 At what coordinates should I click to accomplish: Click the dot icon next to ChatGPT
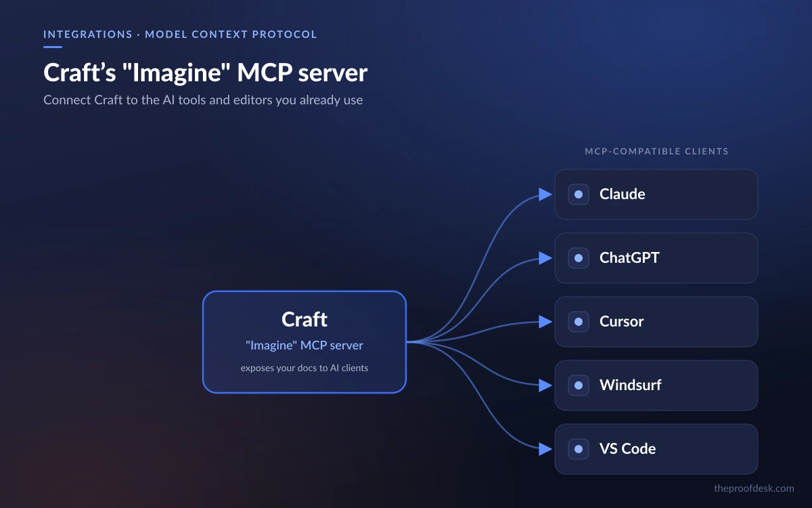click(578, 258)
